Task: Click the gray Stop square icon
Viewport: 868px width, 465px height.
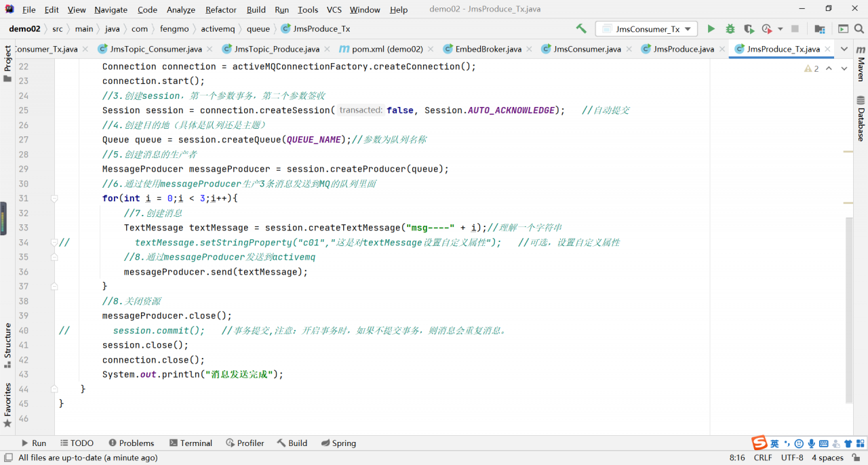Action: pyautogui.click(x=795, y=29)
